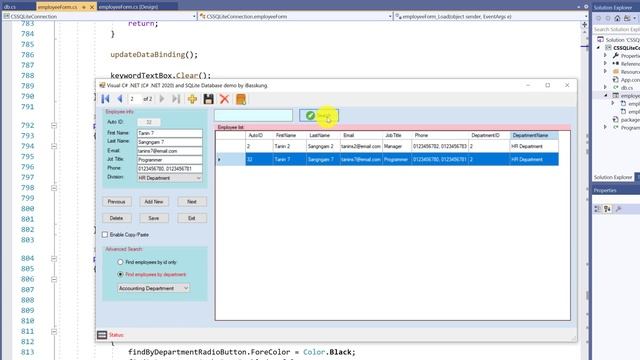Switch to db.cs editor tab
Viewport: 640px width, 360px height.
[10, 7]
